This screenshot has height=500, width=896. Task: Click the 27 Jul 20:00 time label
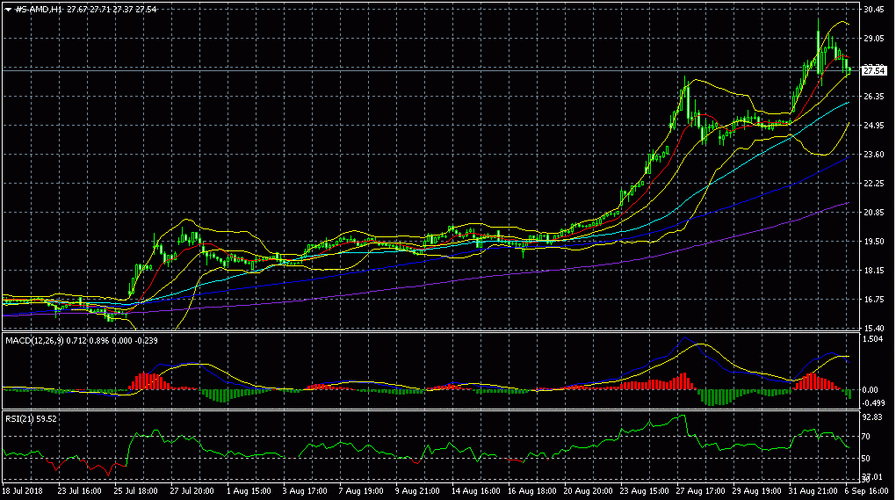coord(192,491)
